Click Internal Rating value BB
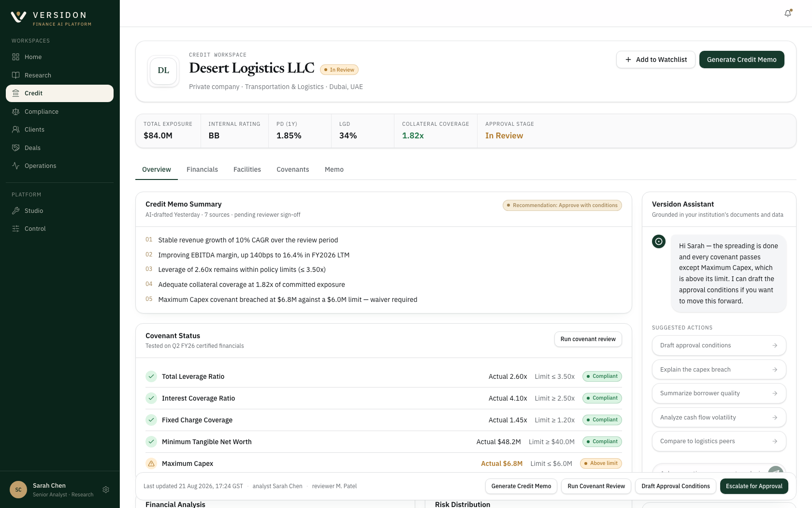Image resolution: width=812 pixels, height=508 pixels. click(214, 135)
